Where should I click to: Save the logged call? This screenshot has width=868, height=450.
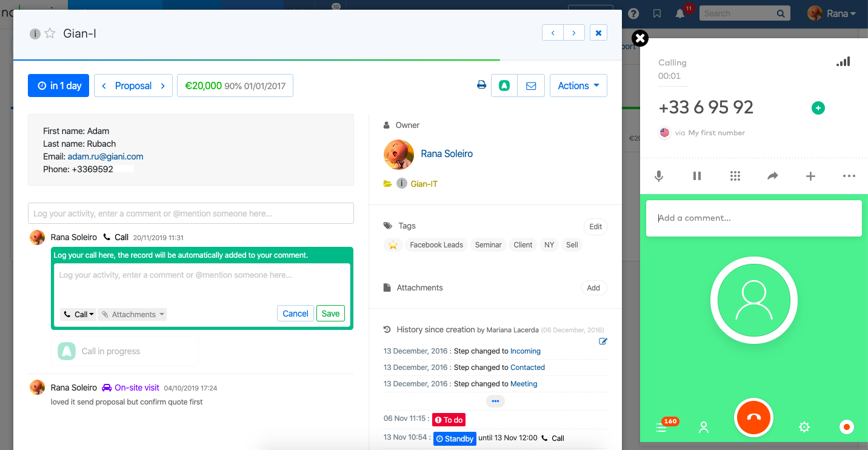click(330, 313)
